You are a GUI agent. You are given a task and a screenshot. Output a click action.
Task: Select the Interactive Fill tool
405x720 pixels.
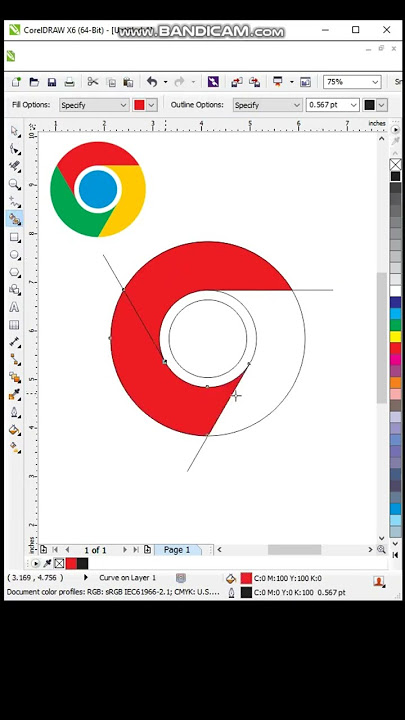(x=15, y=447)
